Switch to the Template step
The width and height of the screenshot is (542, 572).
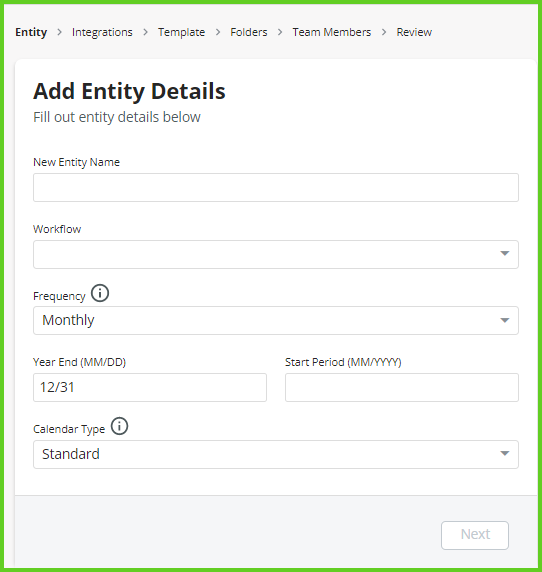(181, 32)
